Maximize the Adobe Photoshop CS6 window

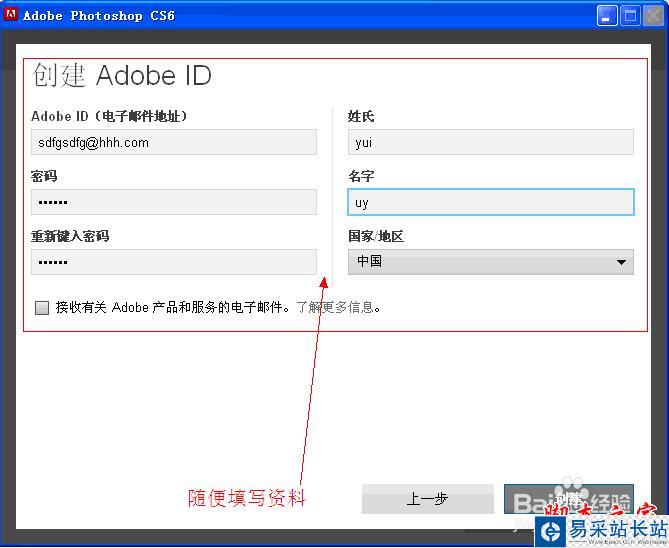coord(630,16)
